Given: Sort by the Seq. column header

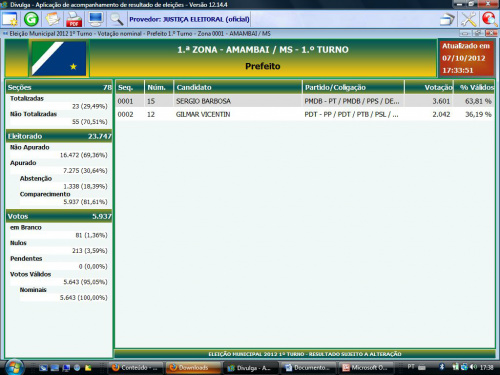Looking at the screenshot, I should [x=130, y=87].
